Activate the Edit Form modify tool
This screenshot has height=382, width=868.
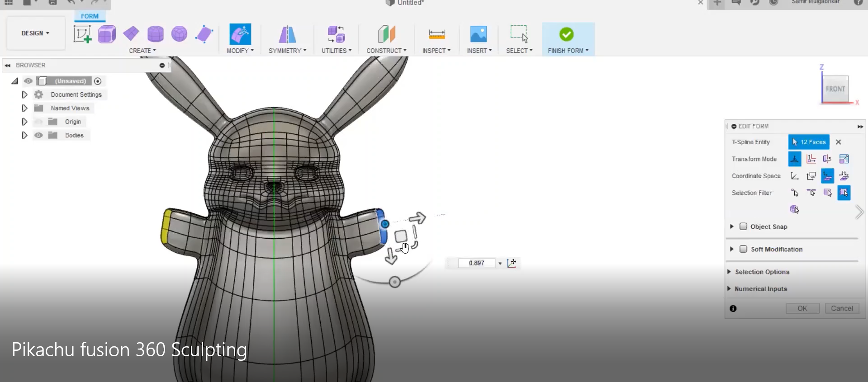[240, 34]
